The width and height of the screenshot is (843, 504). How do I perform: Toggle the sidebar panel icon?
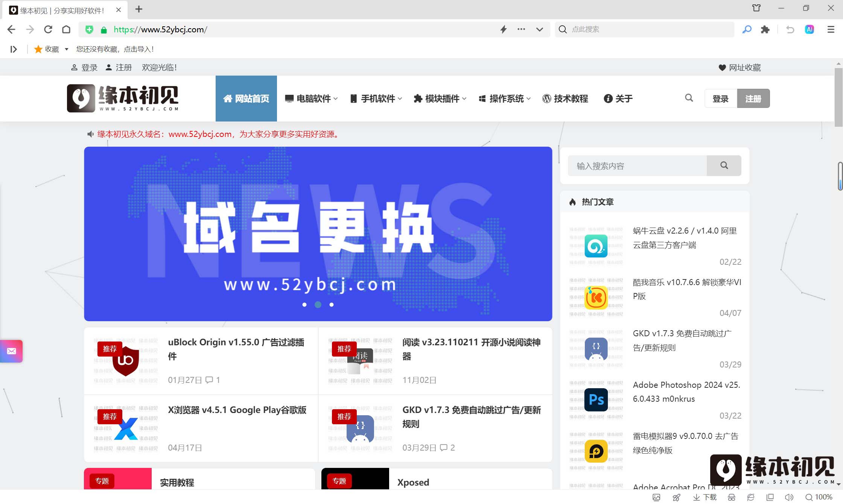point(14,49)
